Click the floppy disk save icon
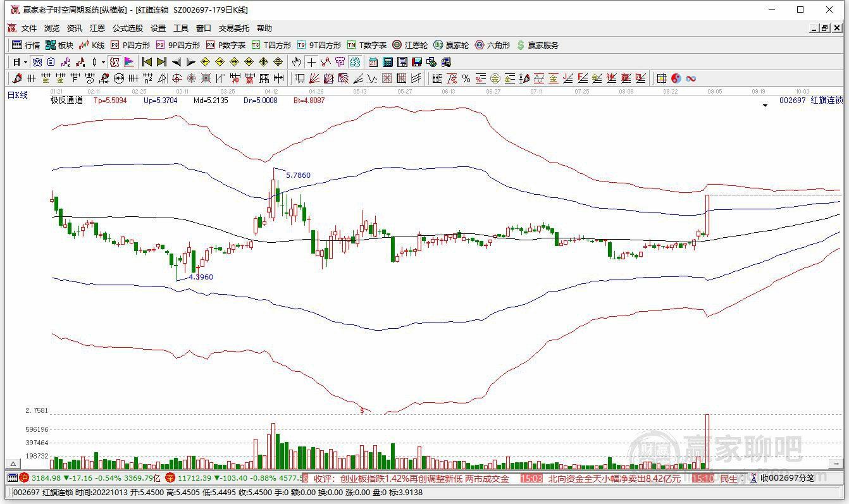849x504 pixels. pos(417,62)
